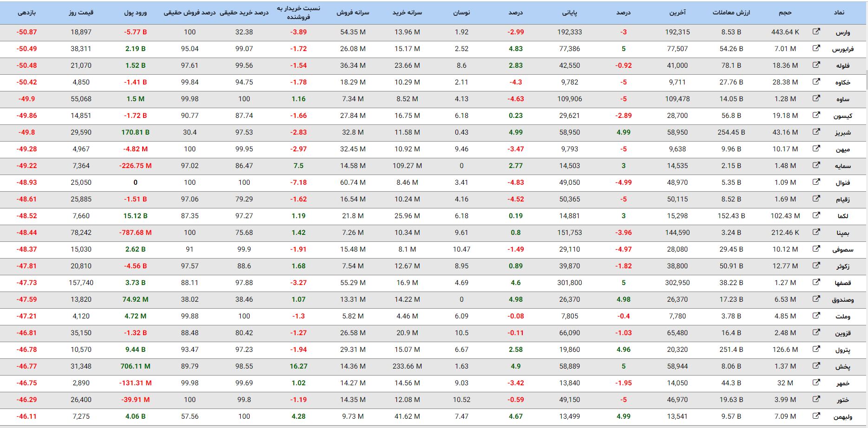
Task: Click trade value 152.43 B
Action: click(731, 216)
